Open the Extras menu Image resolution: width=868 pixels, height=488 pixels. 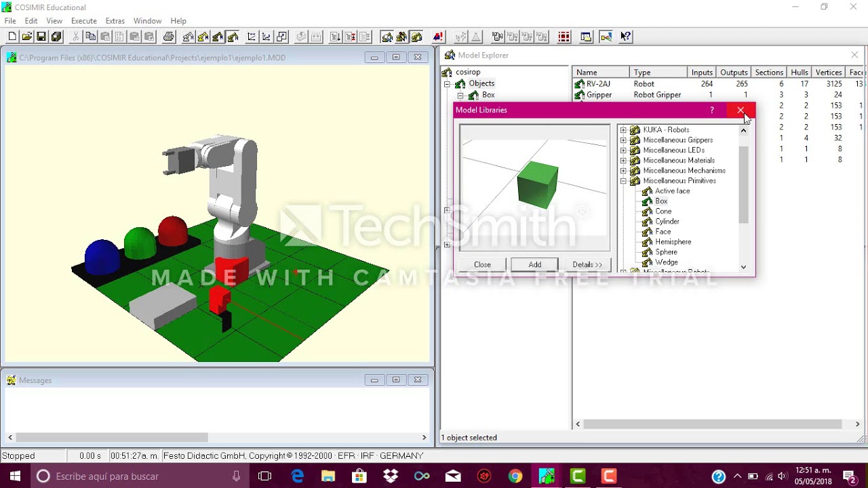[x=115, y=21]
